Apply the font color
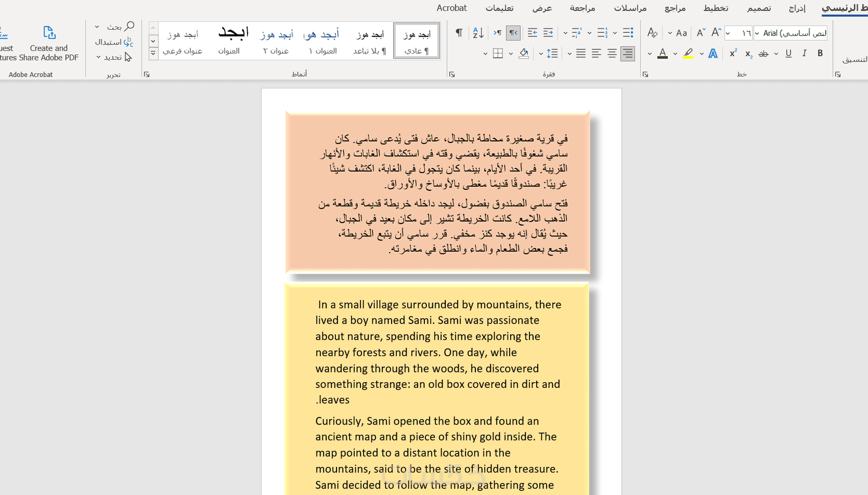 tap(662, 53)
